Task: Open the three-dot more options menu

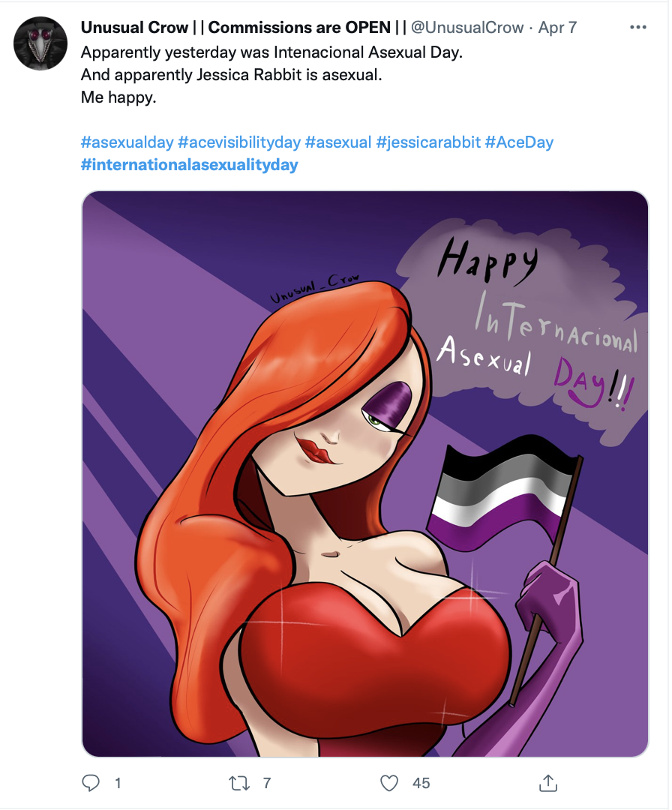Action: tap(637, 28)
